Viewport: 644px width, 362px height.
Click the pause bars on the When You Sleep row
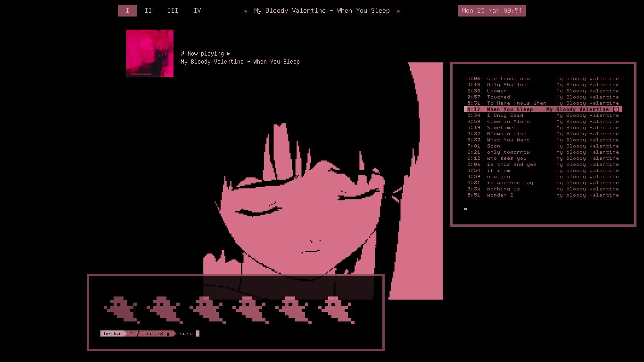(x=615, y=109)
